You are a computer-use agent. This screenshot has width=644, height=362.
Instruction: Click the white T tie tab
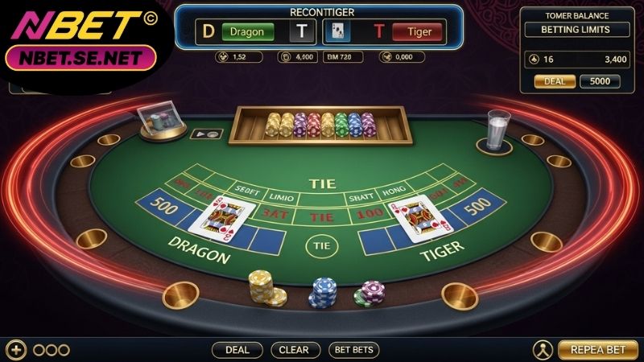302,31
